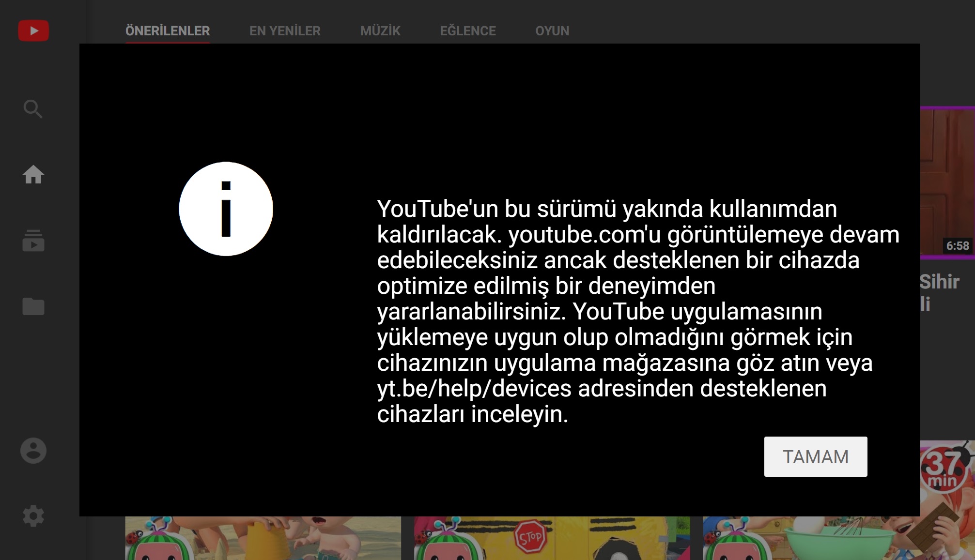Go to Home via house icon
The width and height of the screenshot is (975, 560).
(x=33, y=174)
